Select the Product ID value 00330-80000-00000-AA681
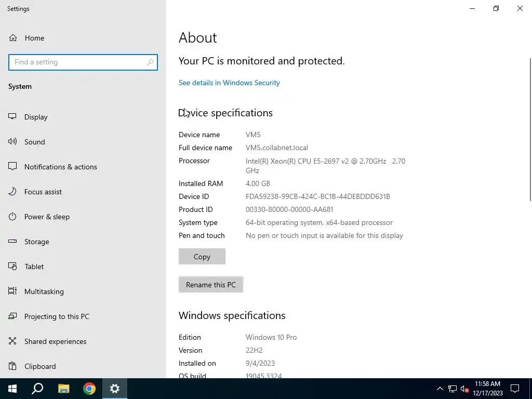This screenshot has height=399, width=532. [289, 210]
